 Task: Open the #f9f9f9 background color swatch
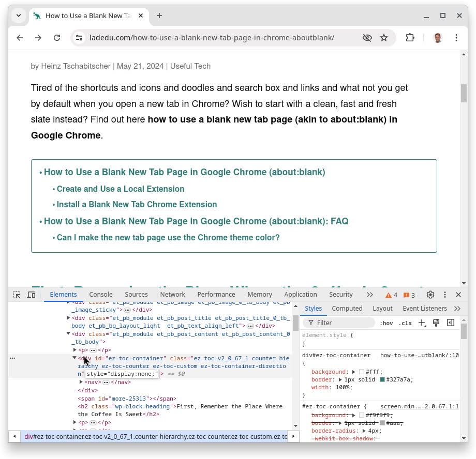click(361, 415)
